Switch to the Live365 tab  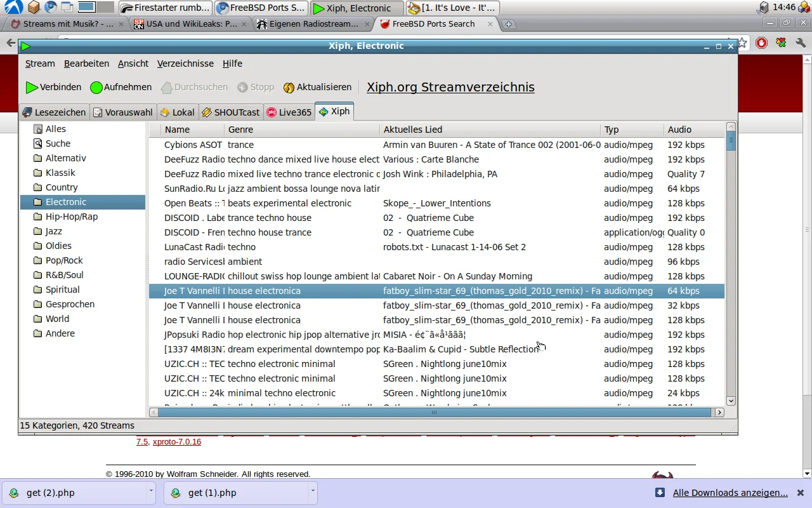289,112
